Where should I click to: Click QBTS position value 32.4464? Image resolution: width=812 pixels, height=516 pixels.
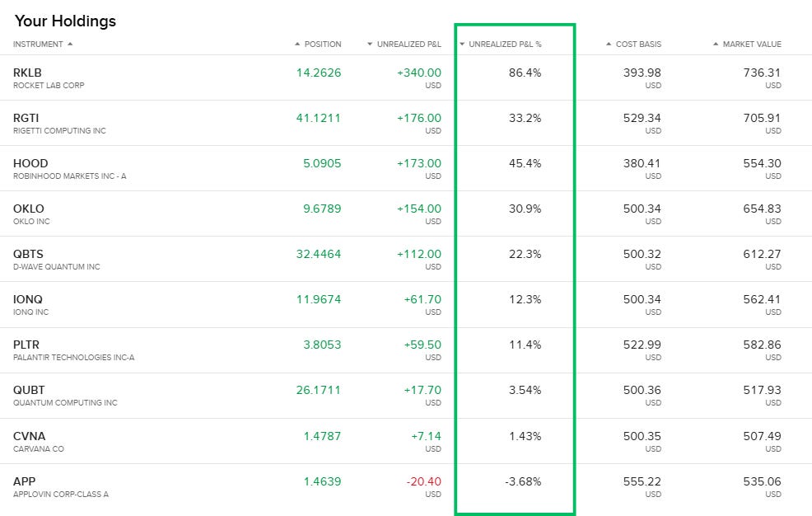pos(319,254)
